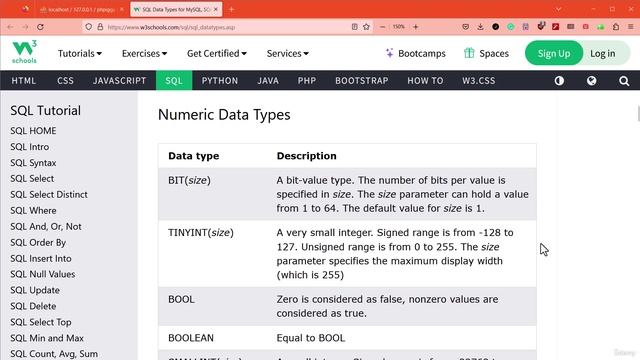The image size is (640, 360).
Task: List all tabs with the chevron
Action: point(558,9)
